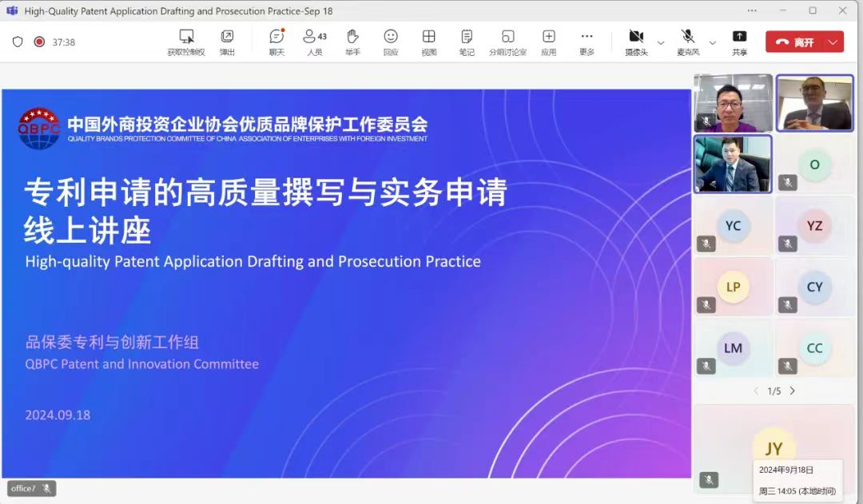Click the 1/5 page indicator
This screenshot has width=863, height=504.
(x=774, y=391)
